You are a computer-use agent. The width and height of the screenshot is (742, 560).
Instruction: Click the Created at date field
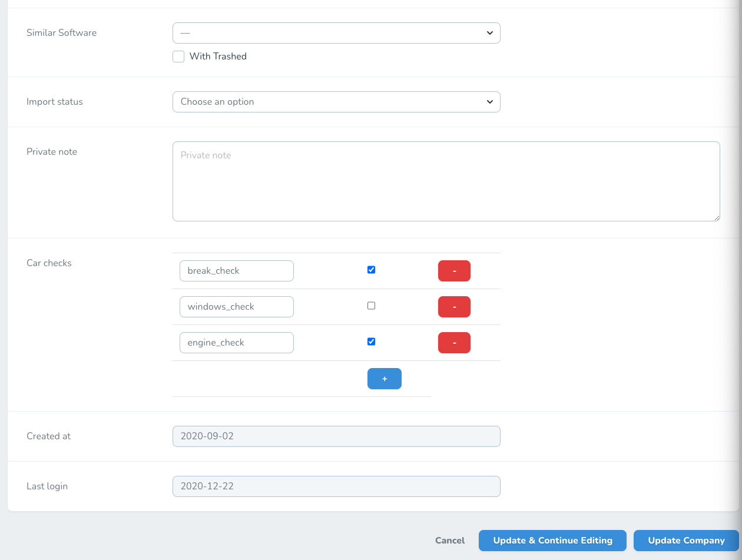336,436
